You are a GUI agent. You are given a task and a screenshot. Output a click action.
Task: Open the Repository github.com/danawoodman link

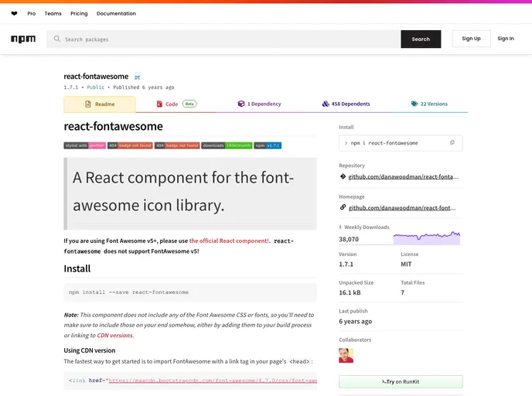[403, 177]
